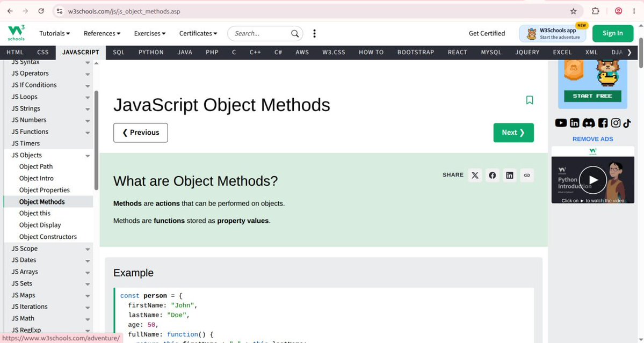
Task: Open W3Schools YouTube icon
Action: [561, 123]
